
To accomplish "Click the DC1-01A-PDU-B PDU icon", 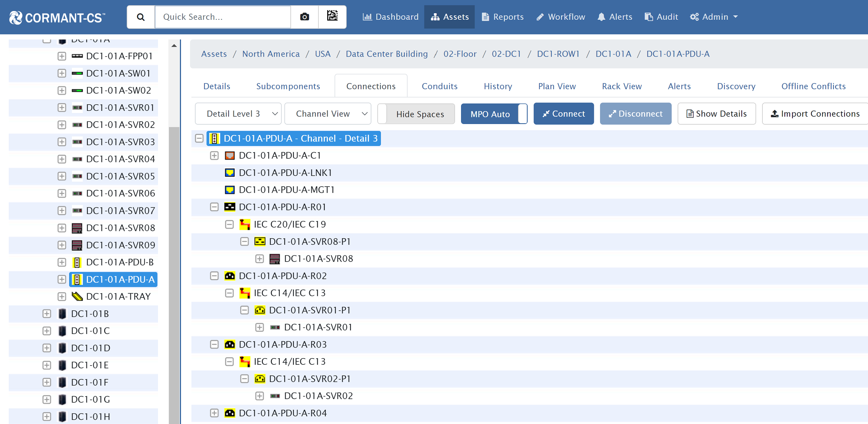I will pyautogui.click(x=77, y=262).
